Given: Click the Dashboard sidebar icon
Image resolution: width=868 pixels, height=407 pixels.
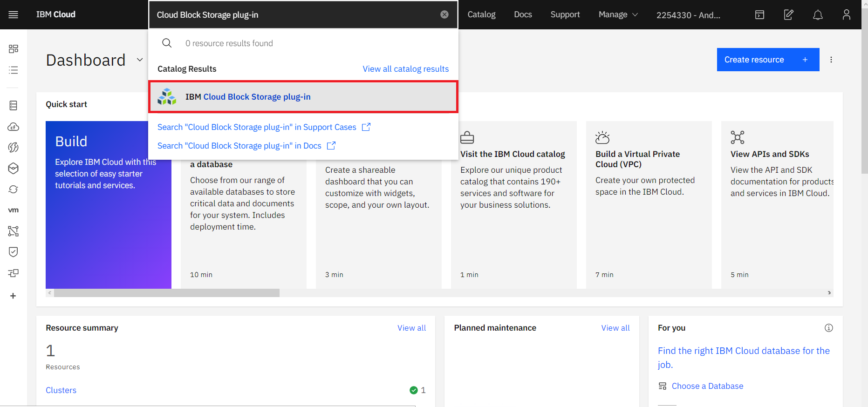Looking at the screenshot, I should click(x=14, y=49).
